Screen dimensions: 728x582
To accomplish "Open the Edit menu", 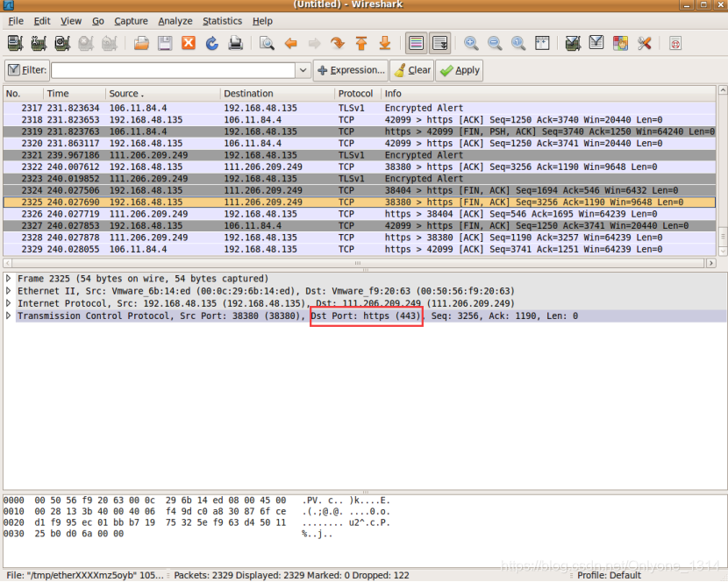I will click(42, 21).
